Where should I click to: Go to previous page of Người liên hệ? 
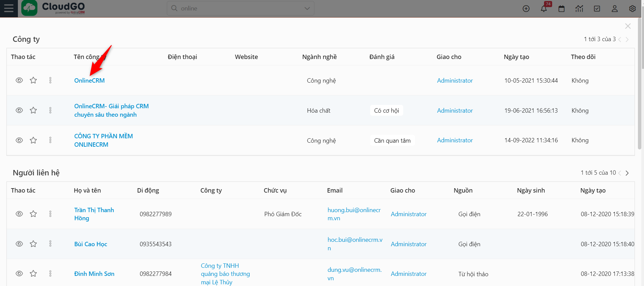[620, 173]
